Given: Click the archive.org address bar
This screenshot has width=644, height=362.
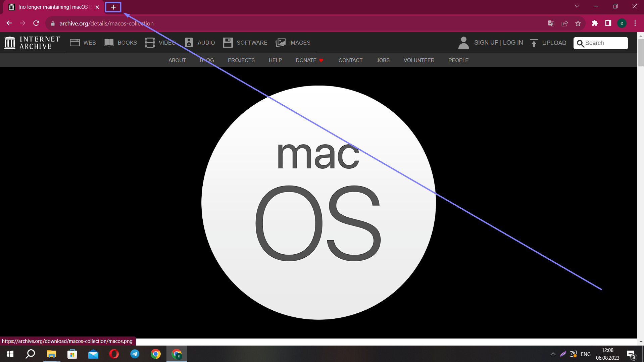Looking at the screenshot, I should [295, 23].
